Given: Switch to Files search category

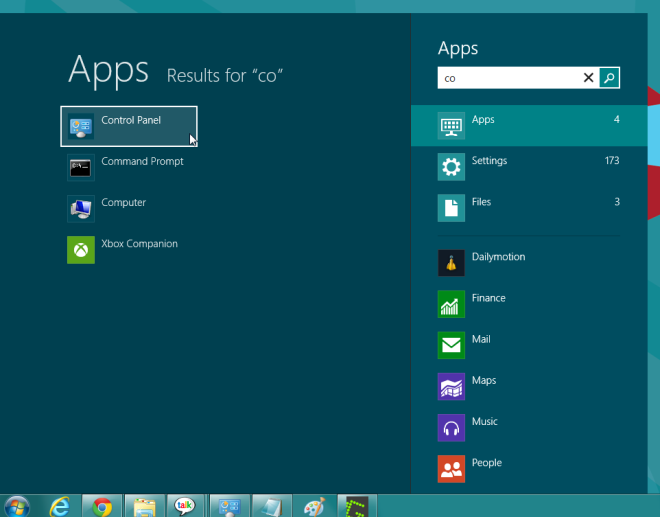Looking at the screenshot, I should [529, 208].
